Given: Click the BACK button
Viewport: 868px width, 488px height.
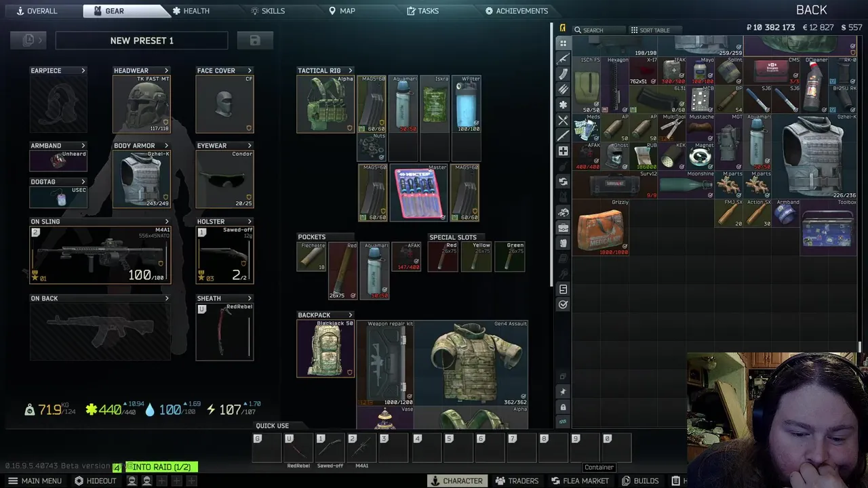Looking at the screenshot, I should tap(811, 10).
